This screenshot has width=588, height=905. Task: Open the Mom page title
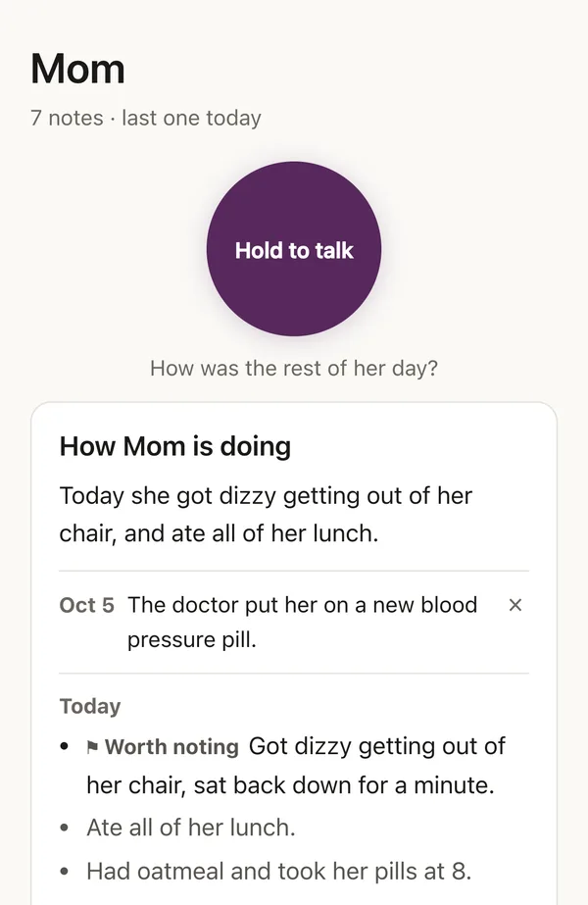click(x=77, y=70)
